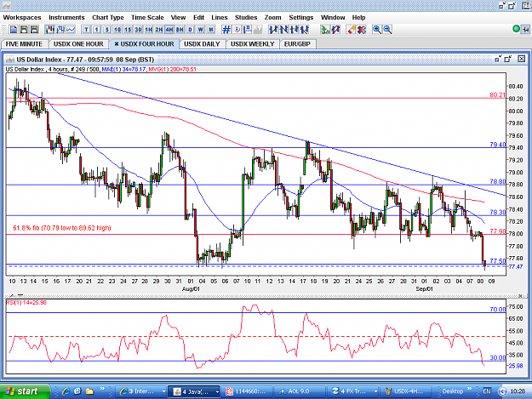This screenshot has height=399, width=532.
Task: Open AOL 9.0 taskbar button
Action: [x=300, y=391]
